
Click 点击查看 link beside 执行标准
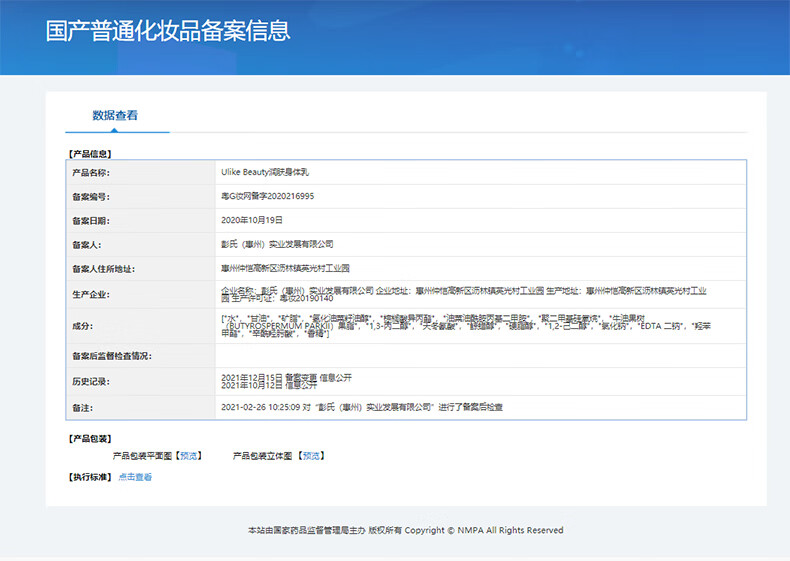[x=135, y=477]
